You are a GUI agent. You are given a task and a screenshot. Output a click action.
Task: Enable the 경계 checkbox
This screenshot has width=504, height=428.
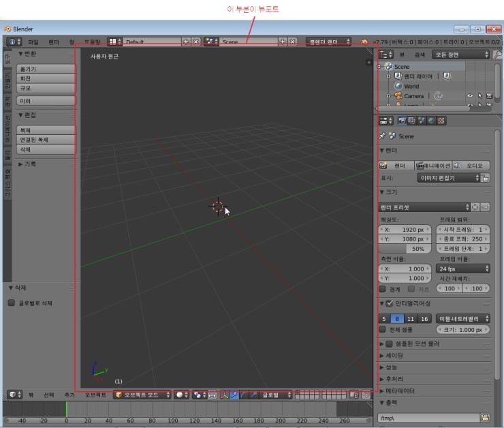pyautogui.click(x=383, y=289)
